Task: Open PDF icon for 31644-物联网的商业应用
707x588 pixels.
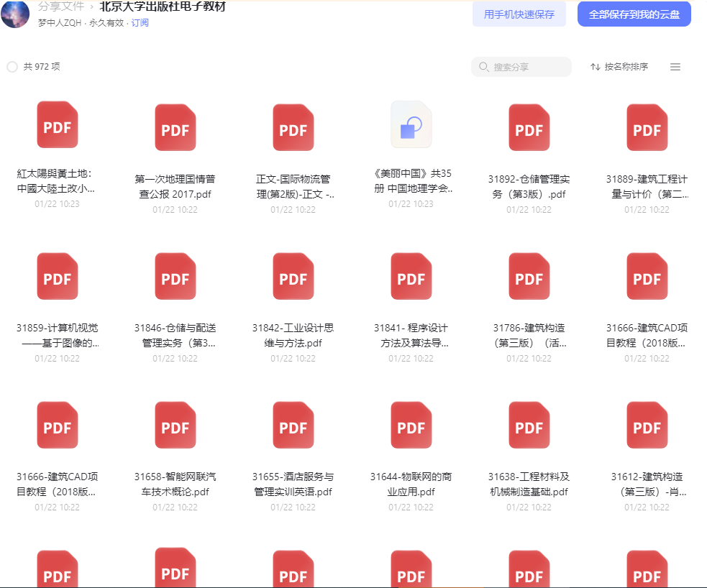Action: click(411, 425)
